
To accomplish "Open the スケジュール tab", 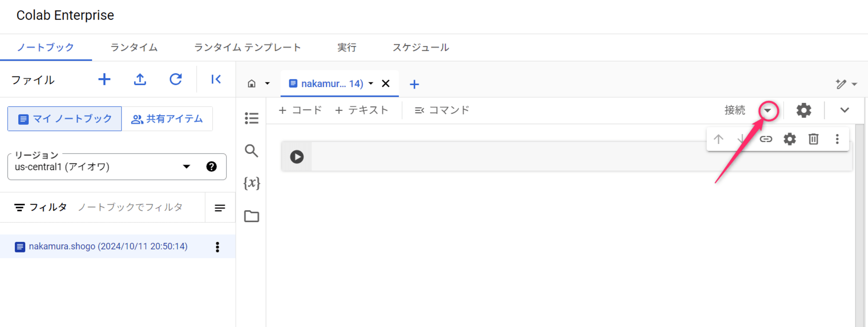I will pyautogui.click(x=421, y=47).
